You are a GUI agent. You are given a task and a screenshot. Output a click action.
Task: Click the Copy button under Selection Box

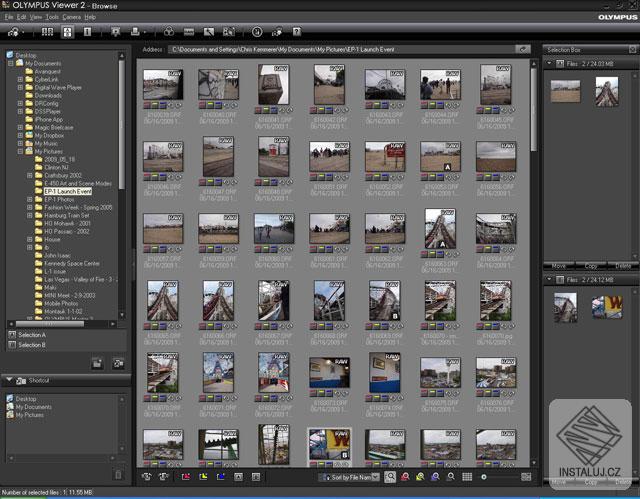[592, 266]
